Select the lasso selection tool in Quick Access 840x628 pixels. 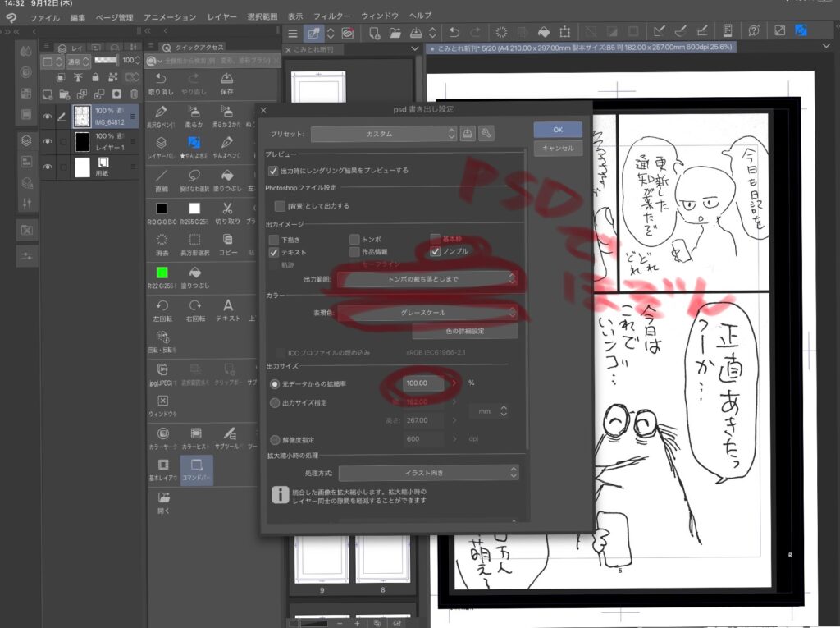coord(194,175)
